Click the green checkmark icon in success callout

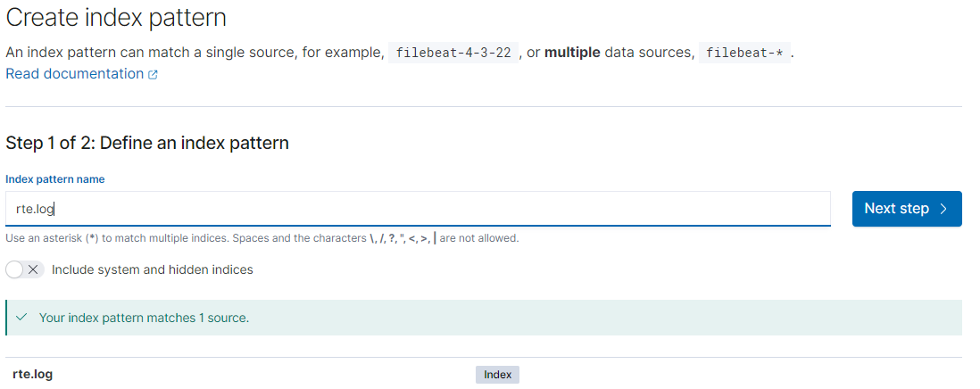click(21, 318)
